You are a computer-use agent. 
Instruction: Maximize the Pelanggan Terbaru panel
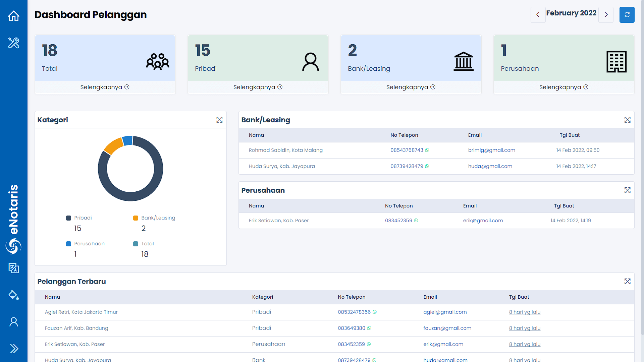[628, 282]
